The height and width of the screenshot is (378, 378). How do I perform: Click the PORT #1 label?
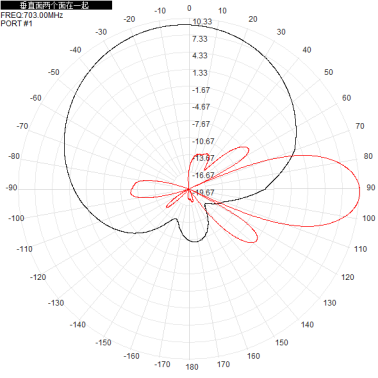pyautogui.click(x=16, y=24)
